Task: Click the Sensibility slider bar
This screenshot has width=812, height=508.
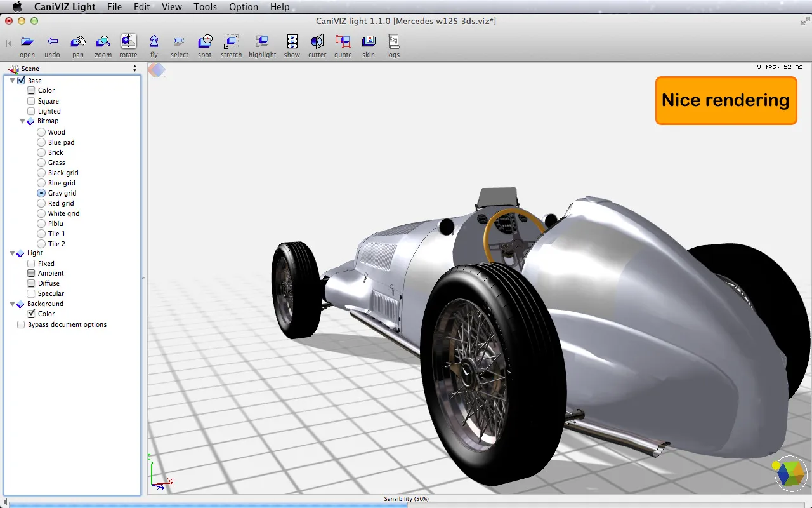Action: tap(406, 505)
